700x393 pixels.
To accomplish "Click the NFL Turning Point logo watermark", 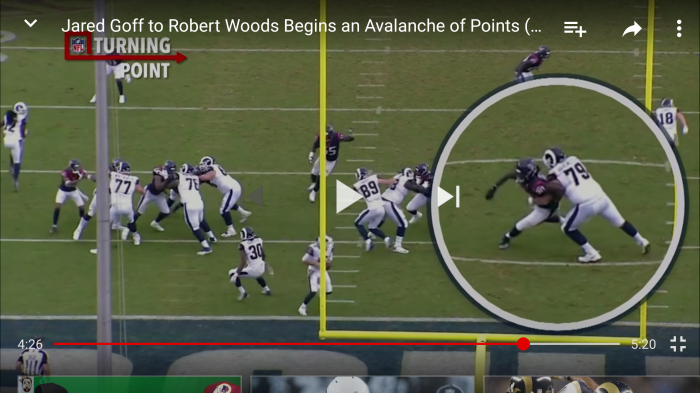I will pyautogui.click(x=125, y=57).
